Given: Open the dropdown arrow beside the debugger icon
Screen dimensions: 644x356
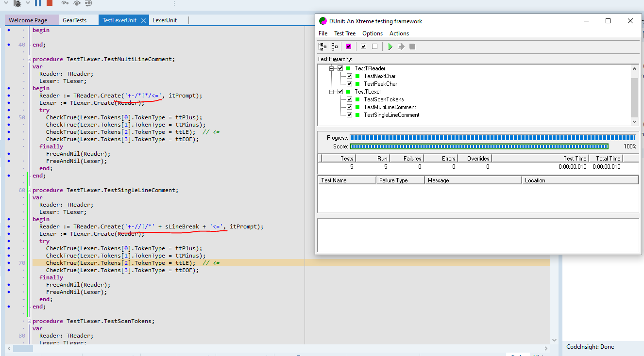Looking at the screenshot, I should coord(28,3).
